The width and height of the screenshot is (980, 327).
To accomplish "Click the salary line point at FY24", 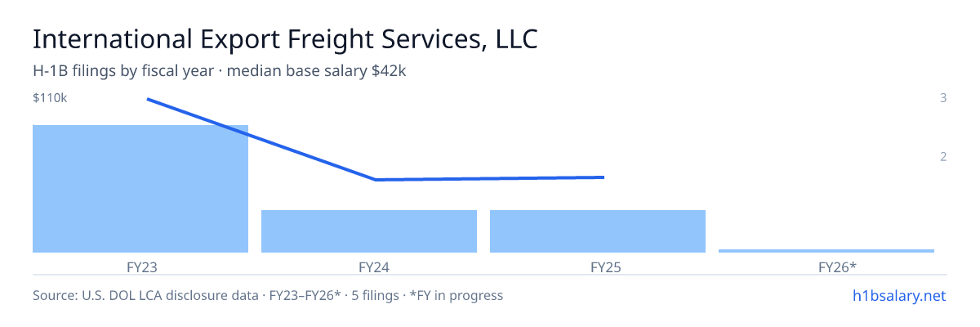I will point(376,180).
